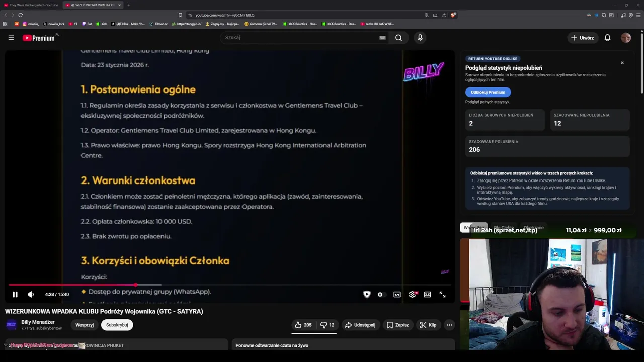This screenshot has width=644, height=362.
Task: Click the Podgląd pełnych statystyk text
Action: tap(487, 102)
